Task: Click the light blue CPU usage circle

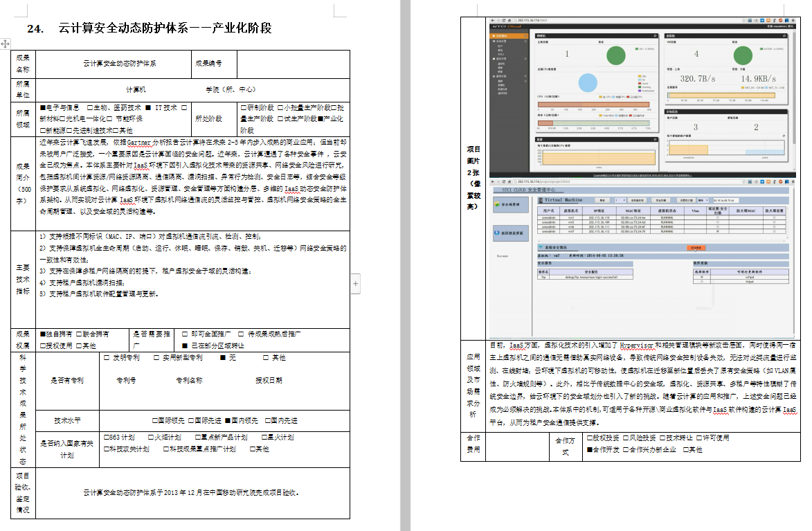Action: (x=588, y=83)
